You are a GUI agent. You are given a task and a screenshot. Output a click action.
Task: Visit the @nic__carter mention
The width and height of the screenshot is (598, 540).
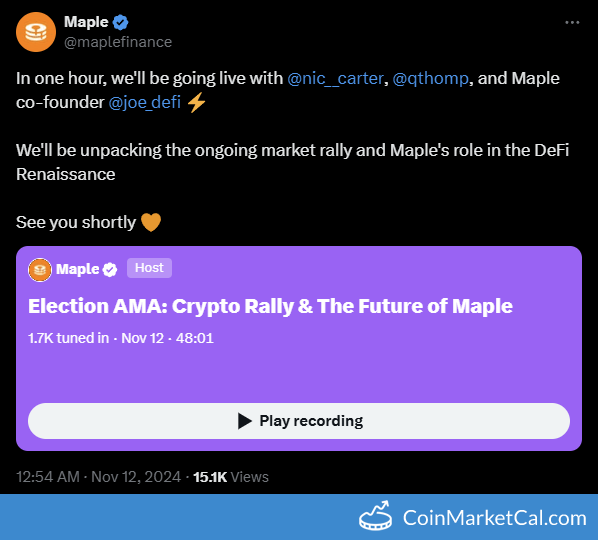click(335, 79)
